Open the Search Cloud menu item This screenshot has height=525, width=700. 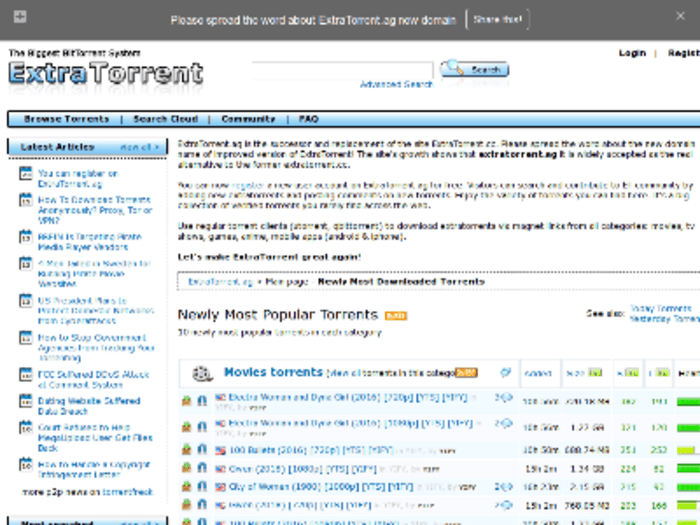pos(166,119)
